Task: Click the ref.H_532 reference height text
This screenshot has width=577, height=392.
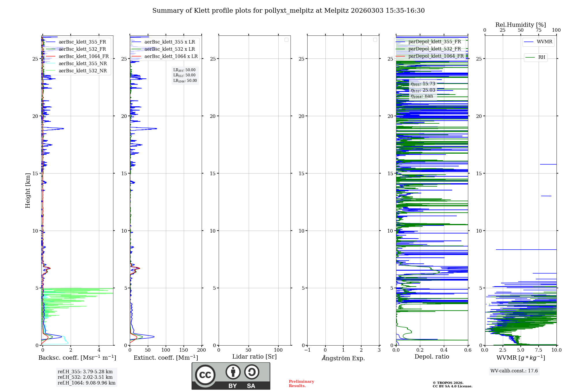Action: [x=85, y=377]
